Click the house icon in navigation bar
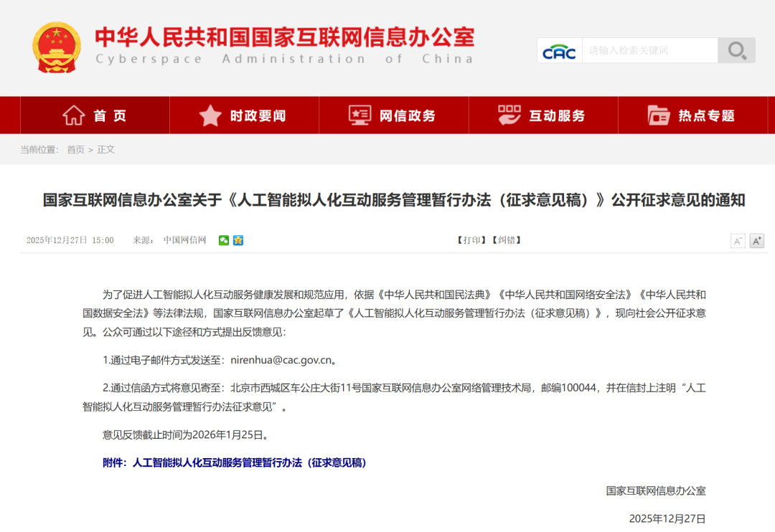 tap(74, 115)
